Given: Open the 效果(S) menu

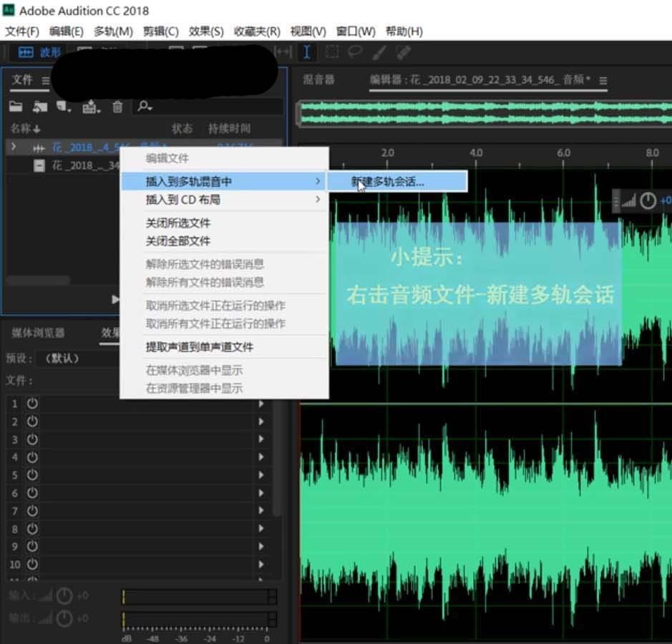Looking at the screenshot, I should pyautogui.click(x=206, y=31).
